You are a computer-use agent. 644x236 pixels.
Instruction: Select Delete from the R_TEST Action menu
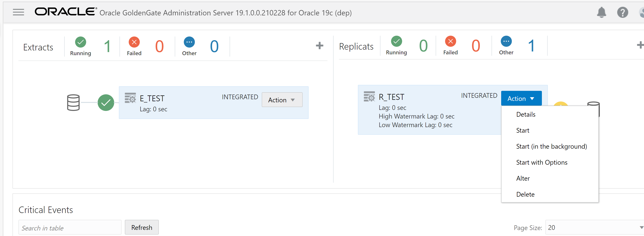pos(525,194)
